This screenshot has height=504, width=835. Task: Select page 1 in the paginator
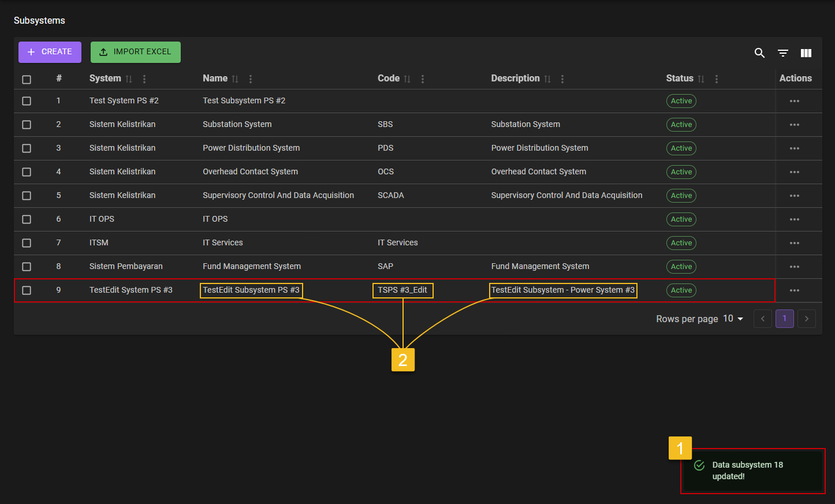(x=784, y=318)
